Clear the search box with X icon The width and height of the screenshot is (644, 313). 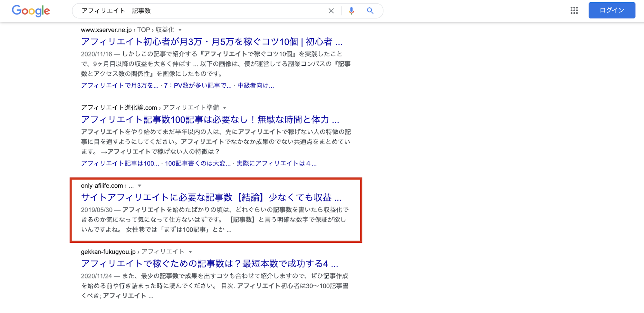331,11
